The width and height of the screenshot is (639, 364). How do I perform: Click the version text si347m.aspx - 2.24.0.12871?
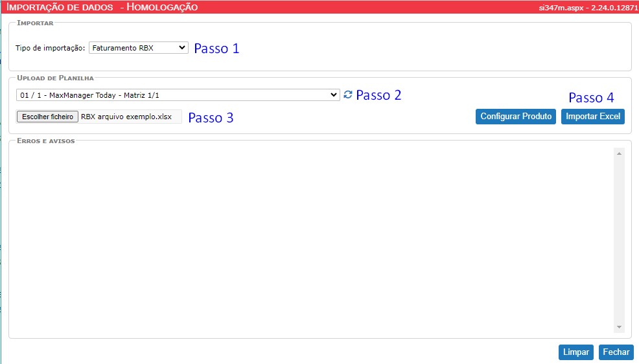pyautogui.click(x=588, y=8)
